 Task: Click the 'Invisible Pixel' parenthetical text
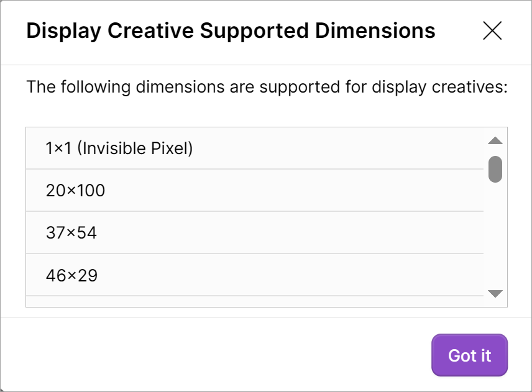(x=137, y=148)
